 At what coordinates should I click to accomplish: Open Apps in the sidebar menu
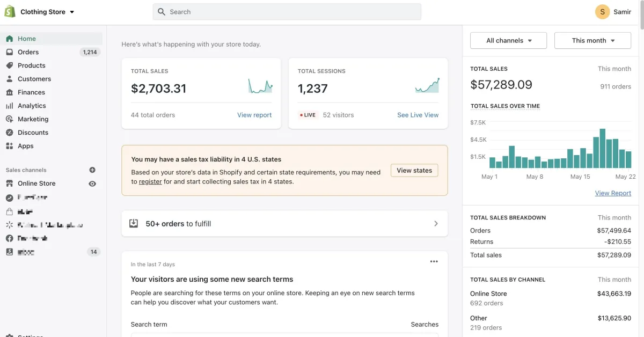point(25,146)
